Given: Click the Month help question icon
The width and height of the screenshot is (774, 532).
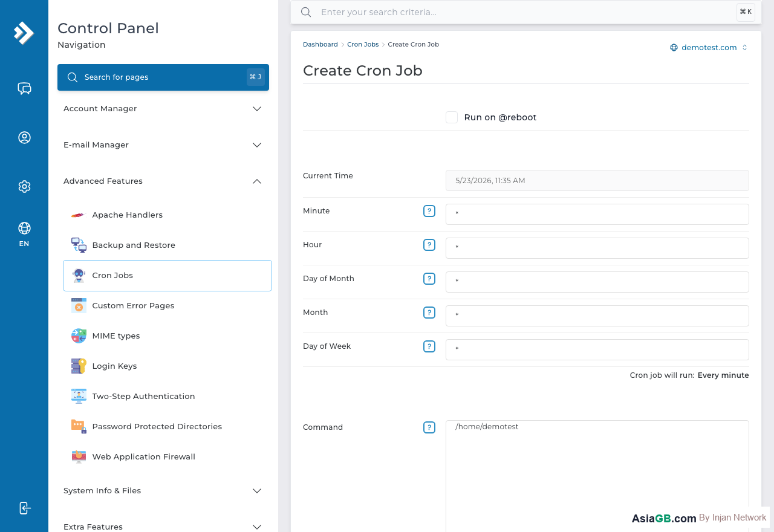Looking at the screenshot, I should (x=429, y=313).
